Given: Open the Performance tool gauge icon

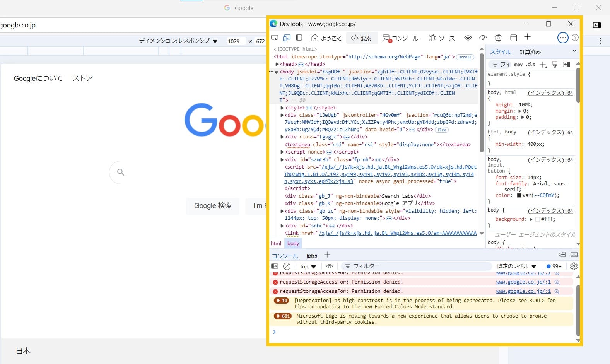Looking at the screenshot, I should [x=483, y=38].
